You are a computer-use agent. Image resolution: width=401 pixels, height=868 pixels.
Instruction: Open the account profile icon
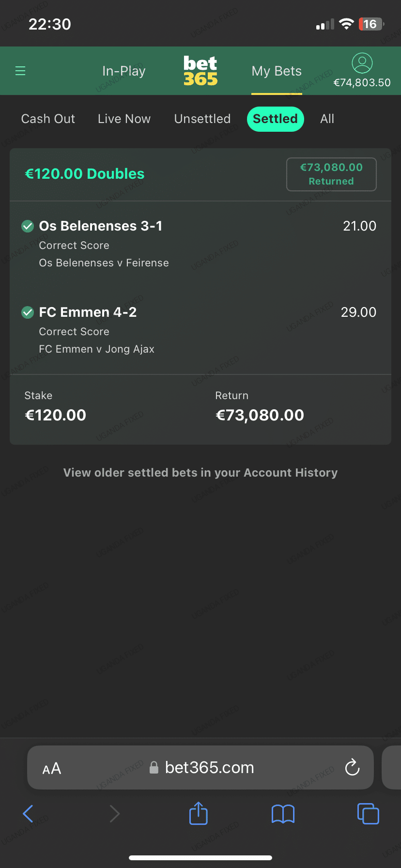362,63
